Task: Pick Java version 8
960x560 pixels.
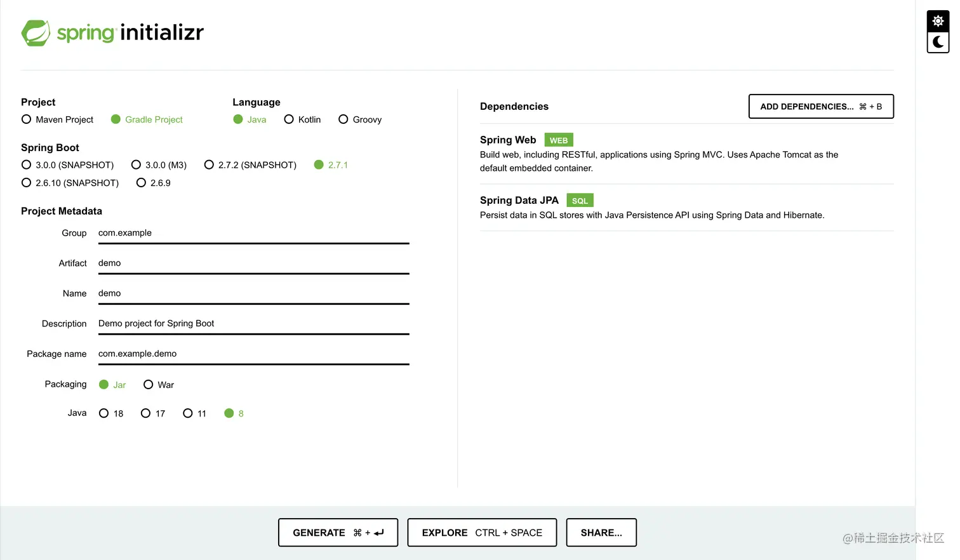Action: pos(234,413)
